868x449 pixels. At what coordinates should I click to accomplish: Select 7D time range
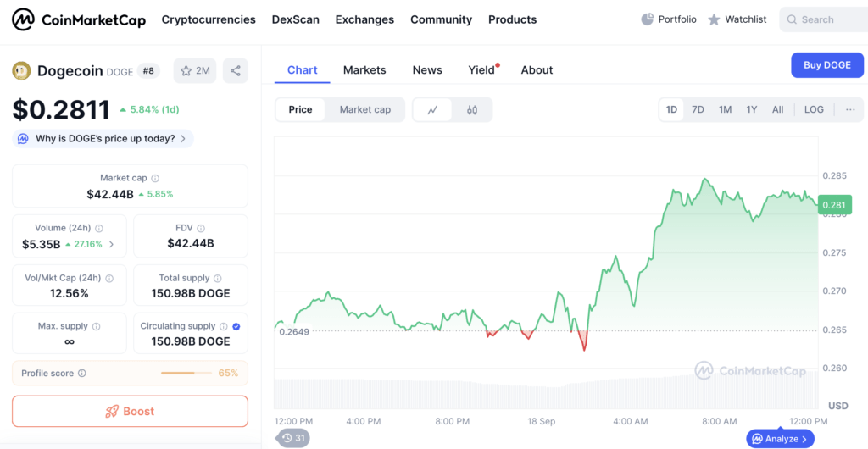tap(698, 109)
